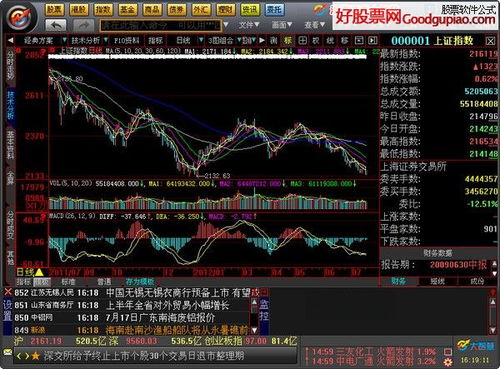Open the blue 委托 trade order button
The image size is (500, 369).
[274, 10]
